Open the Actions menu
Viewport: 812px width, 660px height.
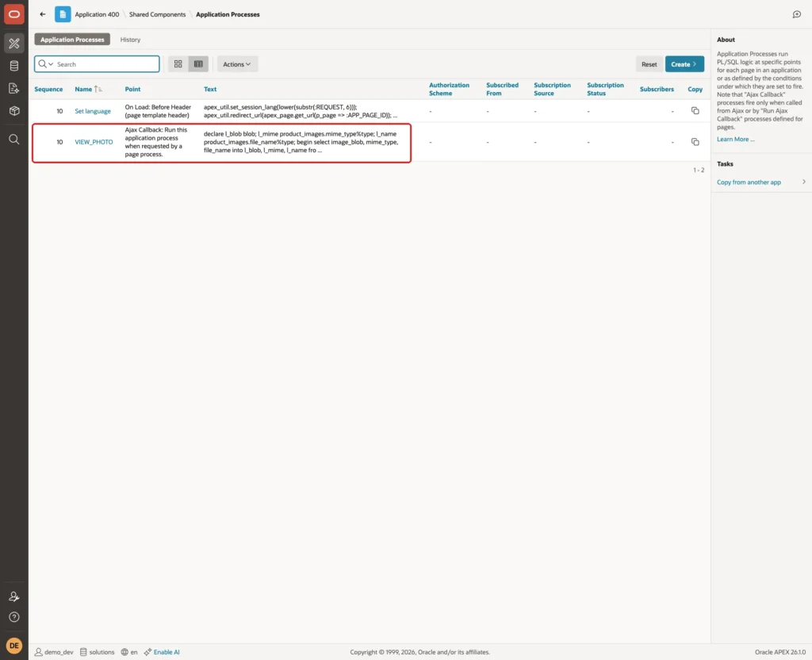(x=237, y=64)
